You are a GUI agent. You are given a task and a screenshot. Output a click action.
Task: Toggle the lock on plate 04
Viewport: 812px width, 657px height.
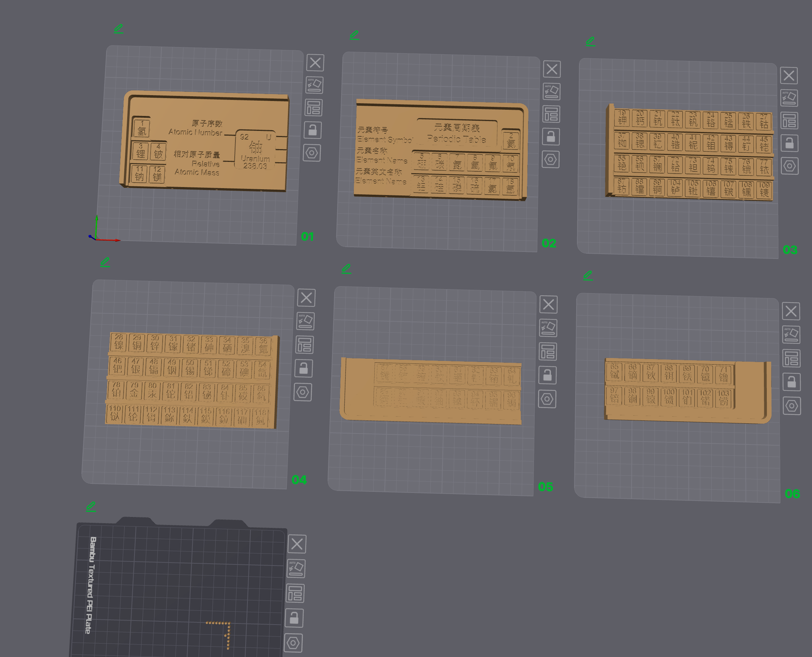(304, 368)
